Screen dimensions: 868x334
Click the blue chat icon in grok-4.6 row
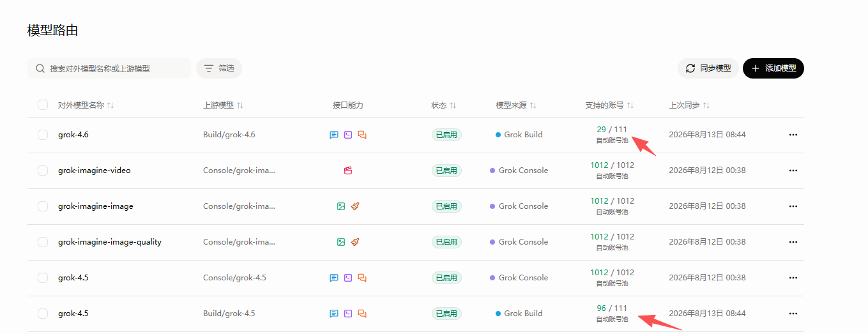(x=333, y=135)
